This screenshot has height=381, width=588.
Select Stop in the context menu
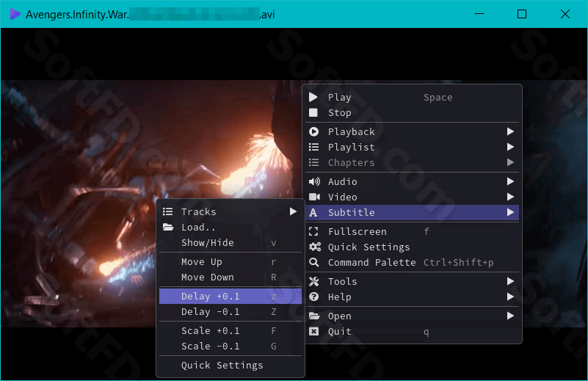412,112
